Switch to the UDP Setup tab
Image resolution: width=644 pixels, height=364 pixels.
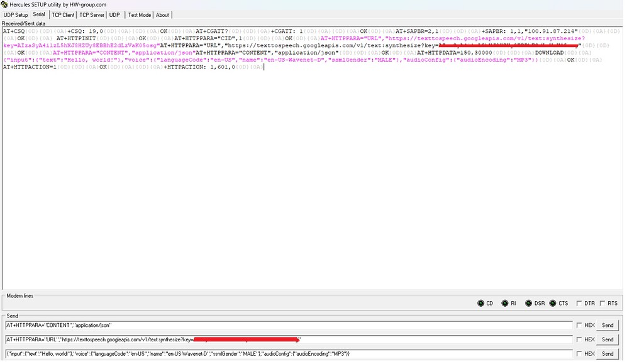(15, 14)
